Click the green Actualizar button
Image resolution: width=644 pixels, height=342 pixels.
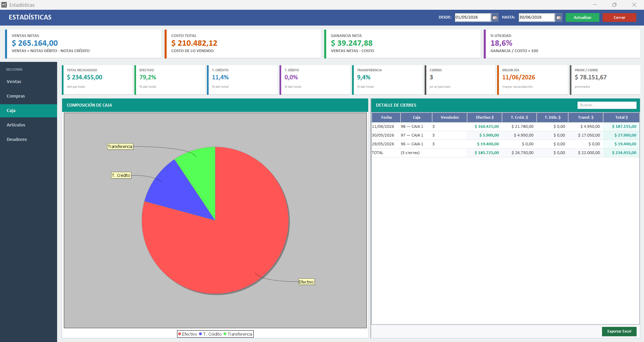[x=582, y=17]
